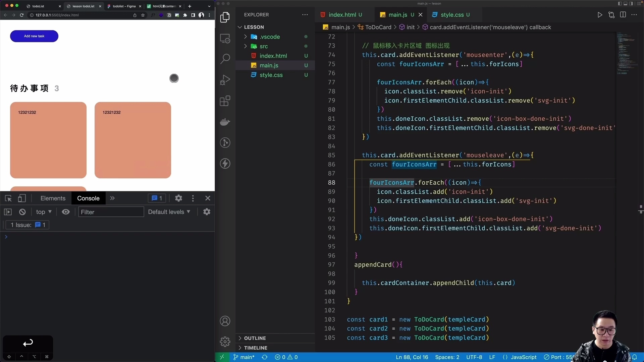This screenshot has width=644, height=362.
Task: Open the Run and Debug panel
Action: click(x=225, y=79)
